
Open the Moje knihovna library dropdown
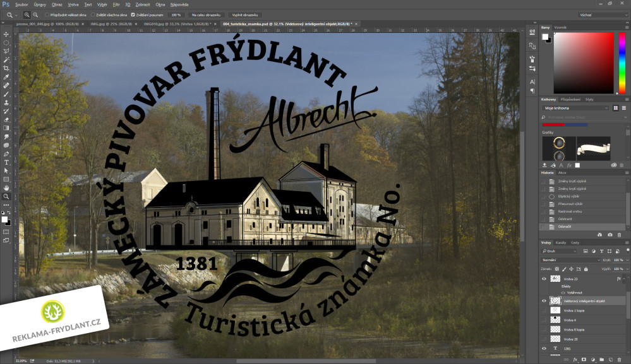tap(575, 108)
